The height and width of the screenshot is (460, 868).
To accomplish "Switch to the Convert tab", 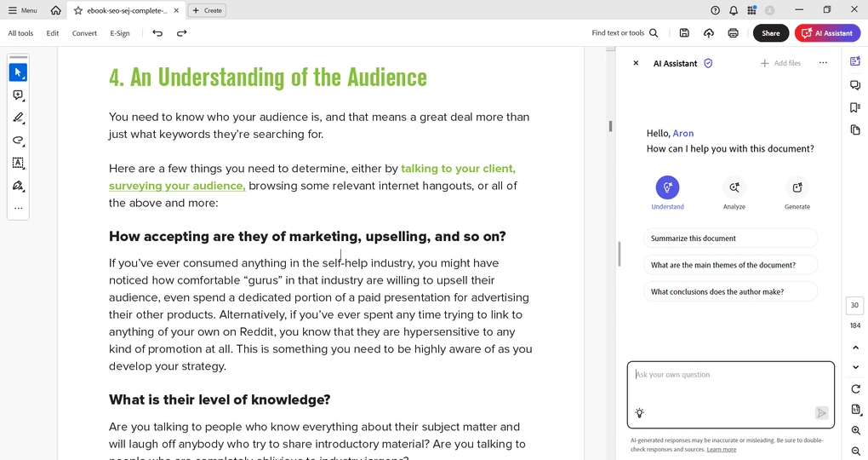I will 84,33.
